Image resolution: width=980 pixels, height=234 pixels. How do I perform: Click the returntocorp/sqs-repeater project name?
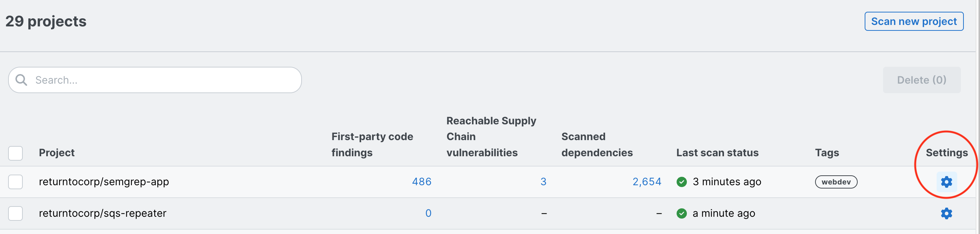pos(103,213)
